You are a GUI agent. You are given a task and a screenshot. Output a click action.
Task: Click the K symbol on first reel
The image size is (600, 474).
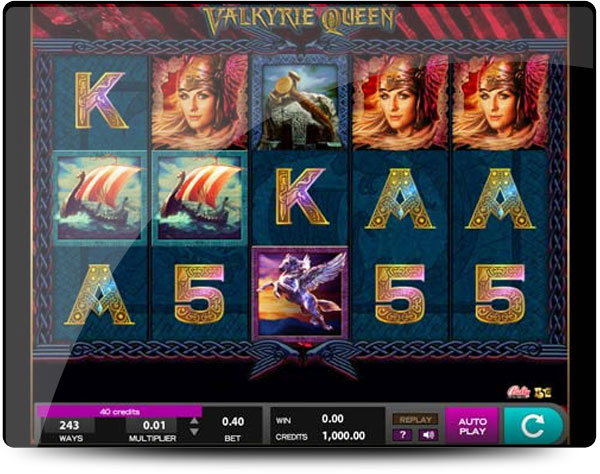[x=101, y=101]
